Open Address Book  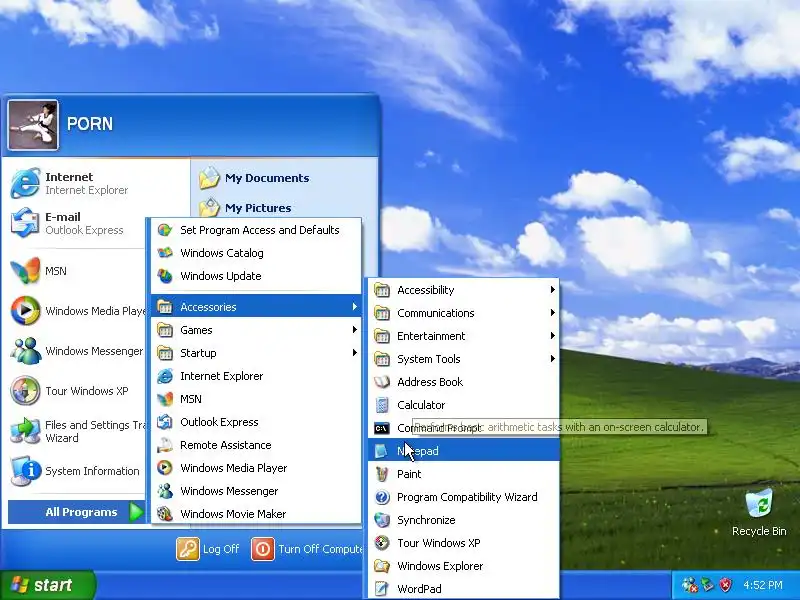click(x=463, y=382)
